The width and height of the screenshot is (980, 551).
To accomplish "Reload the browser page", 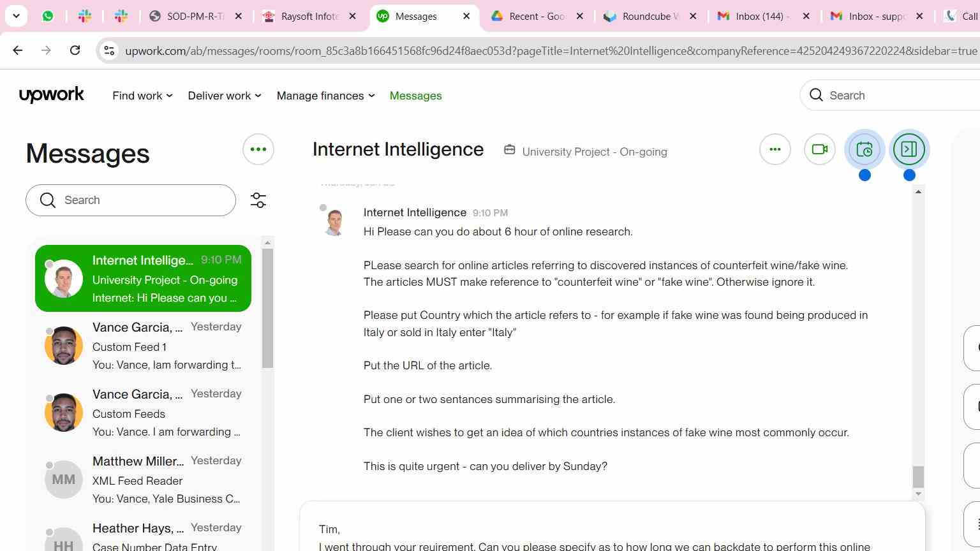I will click(x=75, y=50).
